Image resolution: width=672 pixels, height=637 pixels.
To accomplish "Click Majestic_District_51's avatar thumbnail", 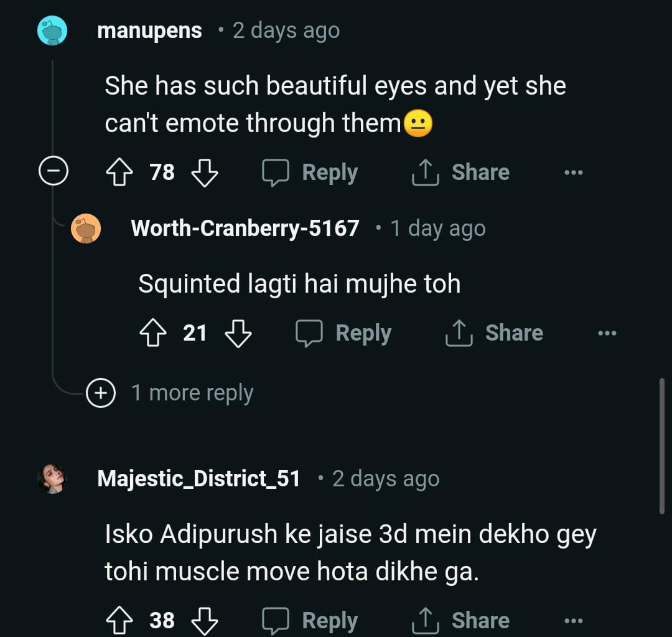I will [x=52, y=479].
